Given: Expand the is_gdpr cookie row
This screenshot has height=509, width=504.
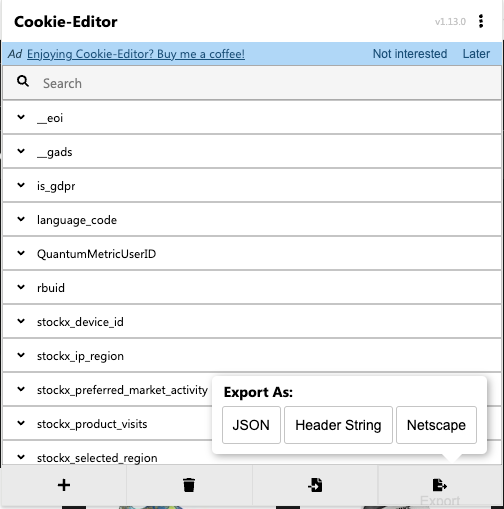Looking at the screenshot, I should click(252, 185).
